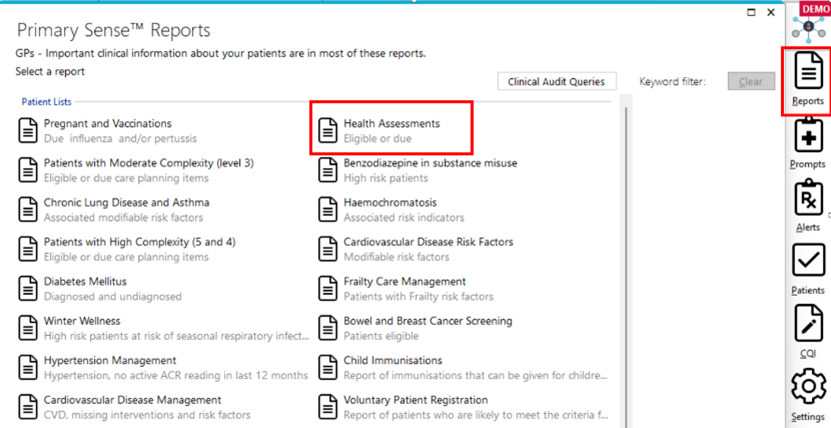The height and width of the screenshot is (428, 831).
Task: Click the 'Select a report' text
Action: pyautogui.click(x=50, y=71)
